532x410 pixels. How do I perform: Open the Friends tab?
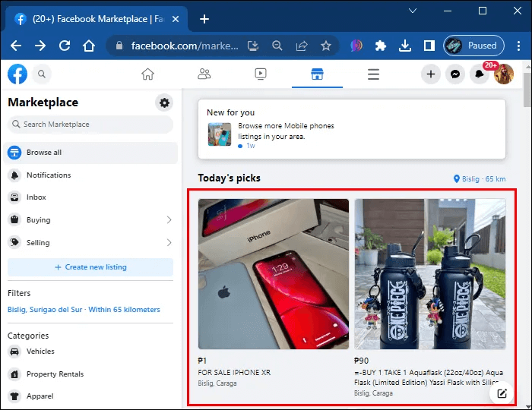pos(204,74)
